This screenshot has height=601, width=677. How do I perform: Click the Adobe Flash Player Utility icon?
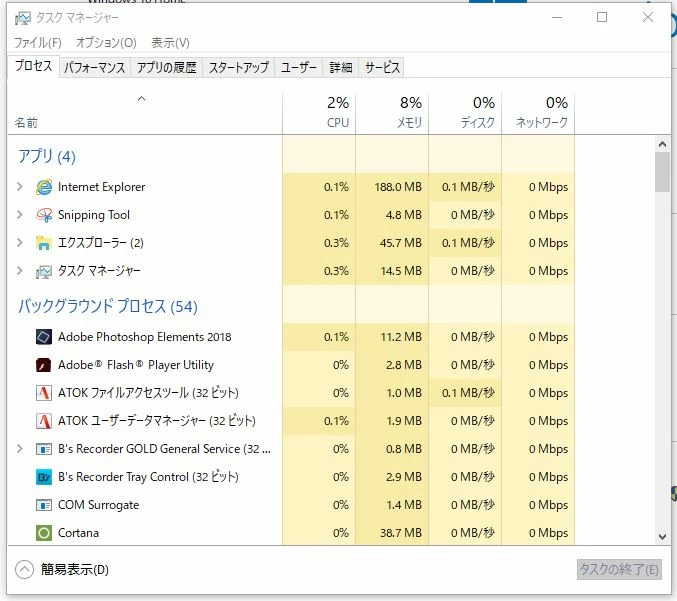click(x=44, y=365)
